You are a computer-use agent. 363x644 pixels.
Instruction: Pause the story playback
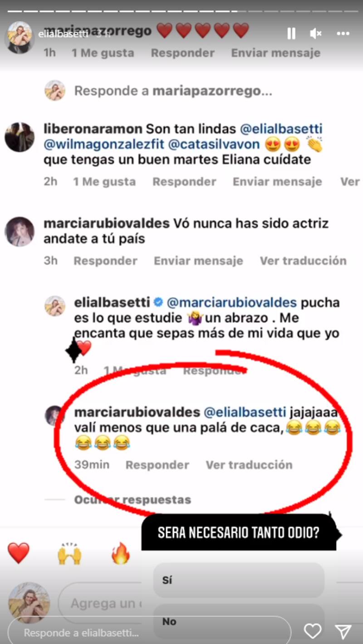coord(291,33)
